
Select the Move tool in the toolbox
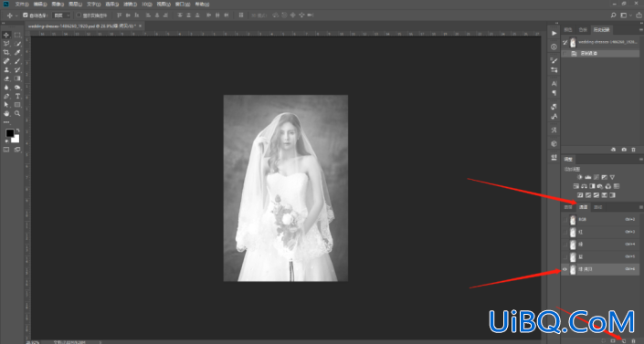tap(6, 35)
